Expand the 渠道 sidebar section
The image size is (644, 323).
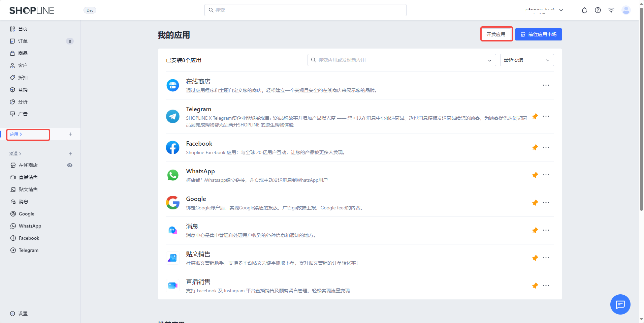[x=15, y=154]
